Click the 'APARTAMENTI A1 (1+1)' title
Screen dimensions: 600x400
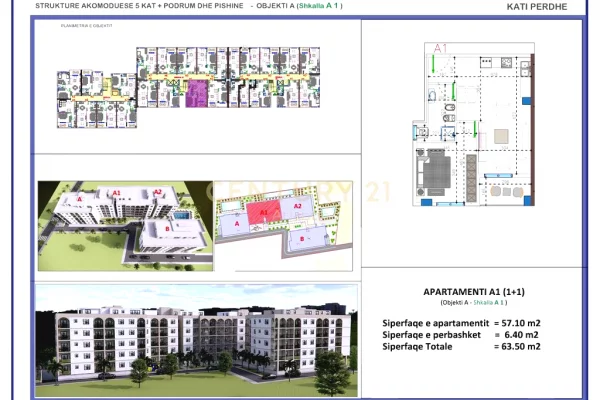(474, 292)
